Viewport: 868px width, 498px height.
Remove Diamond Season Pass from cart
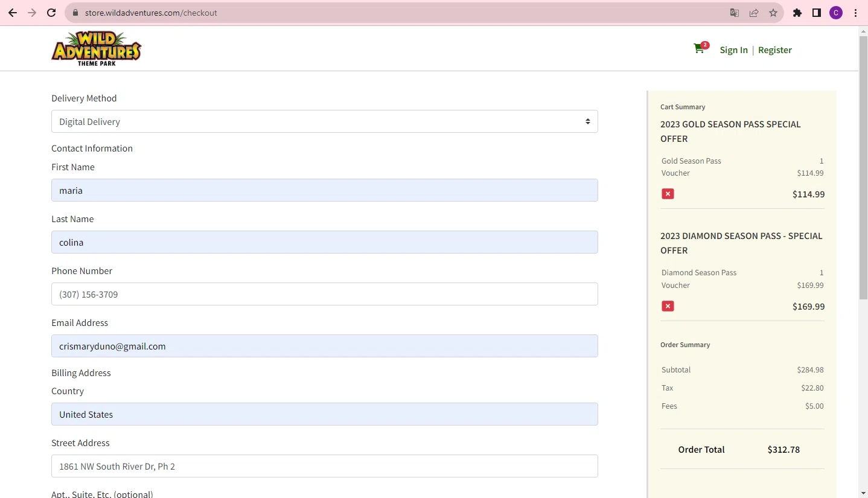(x=668, y=306)
